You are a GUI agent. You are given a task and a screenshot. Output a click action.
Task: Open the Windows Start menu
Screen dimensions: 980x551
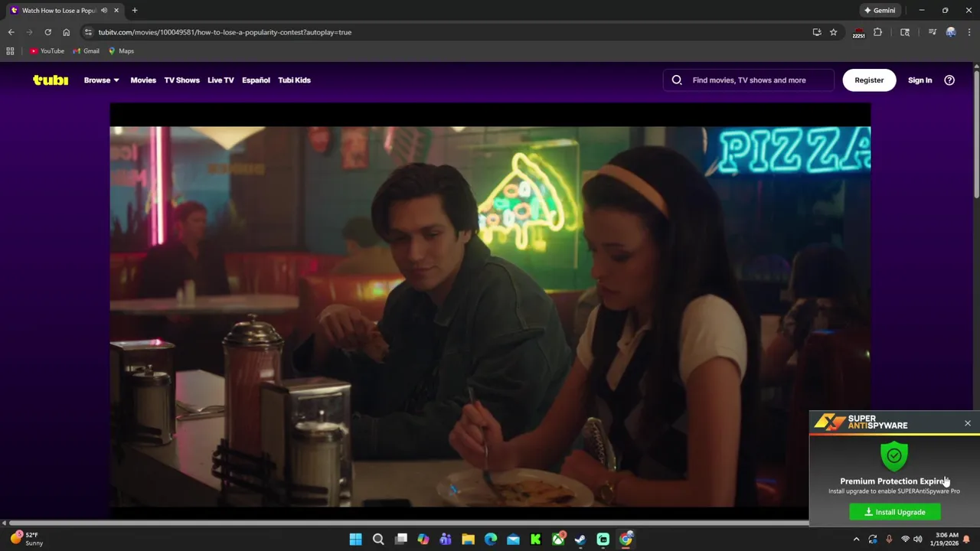click(x=355, y=540)
